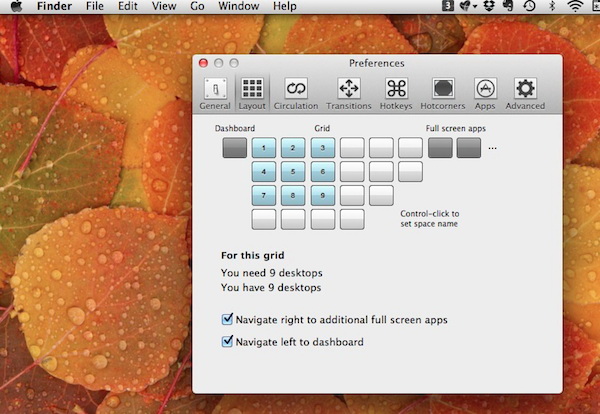Click the Preferences window title
Image resolution: width=600 pixels, height=414 pixels.
point(377,63)
